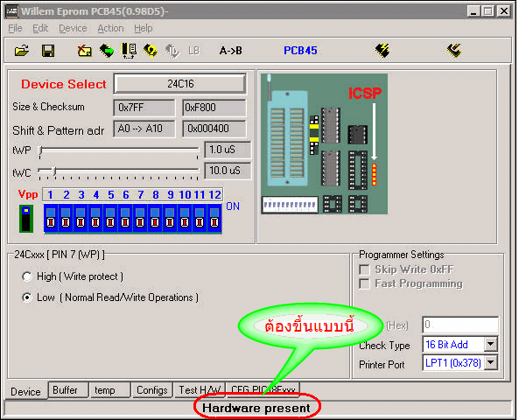
Task: Click the programmer board ICSP picture
Action: (324, 143)
